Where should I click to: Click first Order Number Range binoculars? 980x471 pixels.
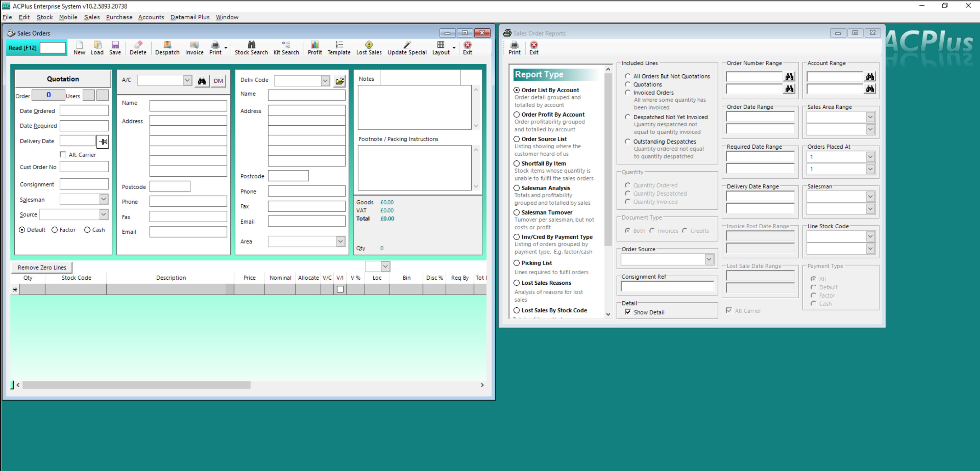click(789, 76)
